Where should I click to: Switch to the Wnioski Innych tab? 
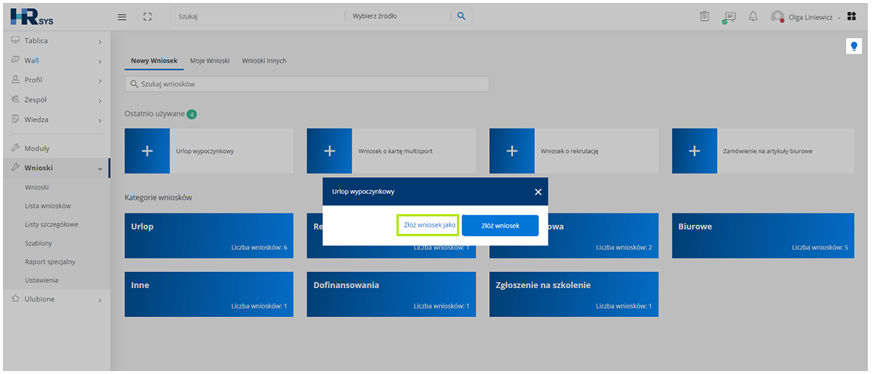click(x=264, y=61)
